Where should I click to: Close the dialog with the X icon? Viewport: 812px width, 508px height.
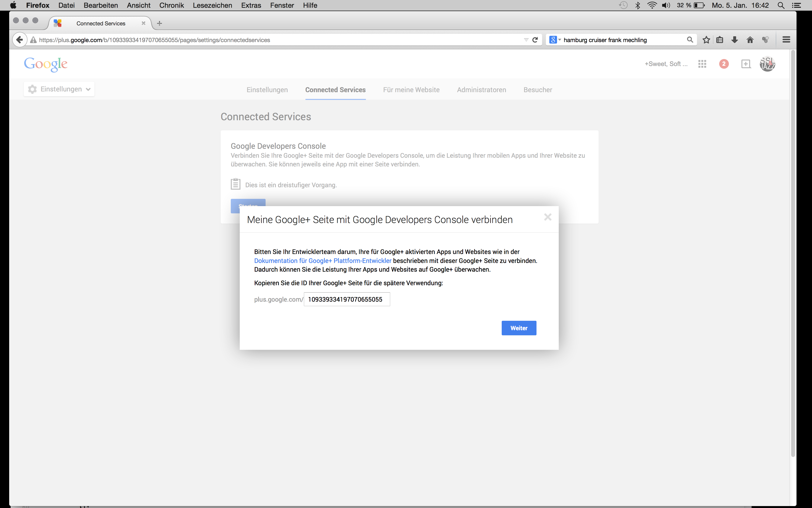pos(548,217)
